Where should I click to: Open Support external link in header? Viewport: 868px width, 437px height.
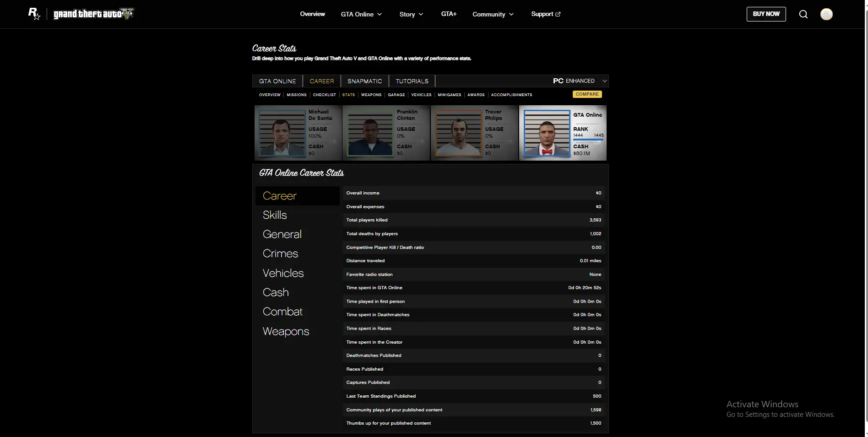click(x=545, y=14)
